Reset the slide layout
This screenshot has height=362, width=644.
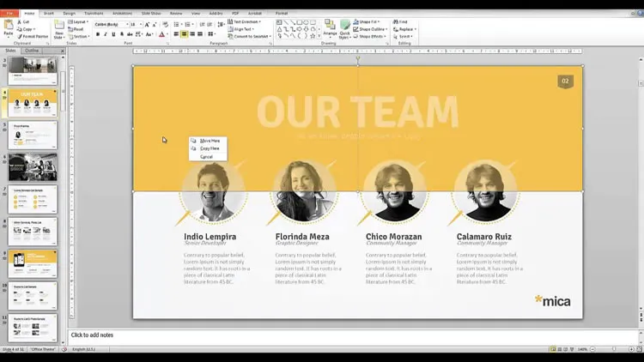76,29
